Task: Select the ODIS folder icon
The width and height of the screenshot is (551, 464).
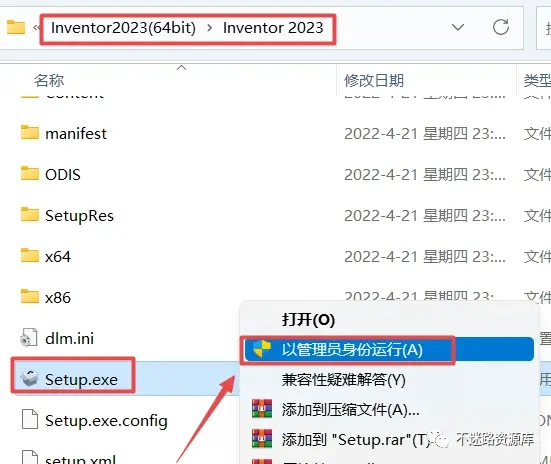Action: [x=30, y=173]
